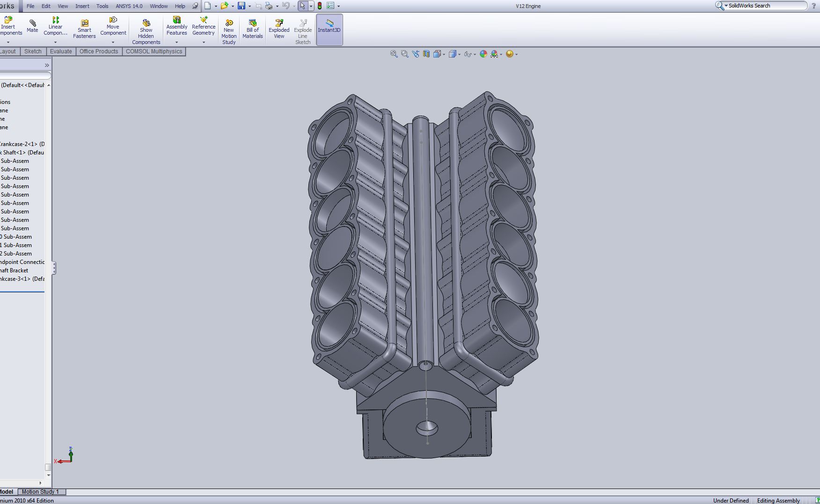Expand the Save dropdown arrow
The image size is (820, 504).
coord(249,7)
